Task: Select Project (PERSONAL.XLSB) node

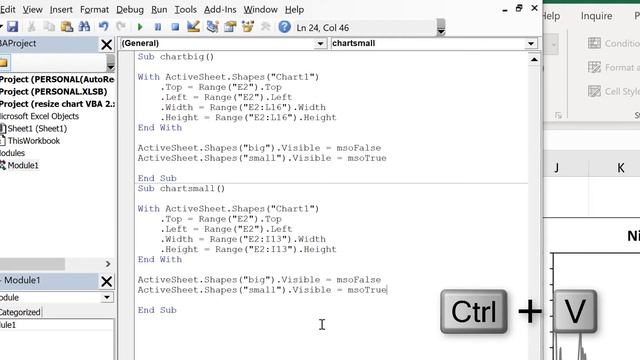Action: pyautogui.click(x=53, y=91)
